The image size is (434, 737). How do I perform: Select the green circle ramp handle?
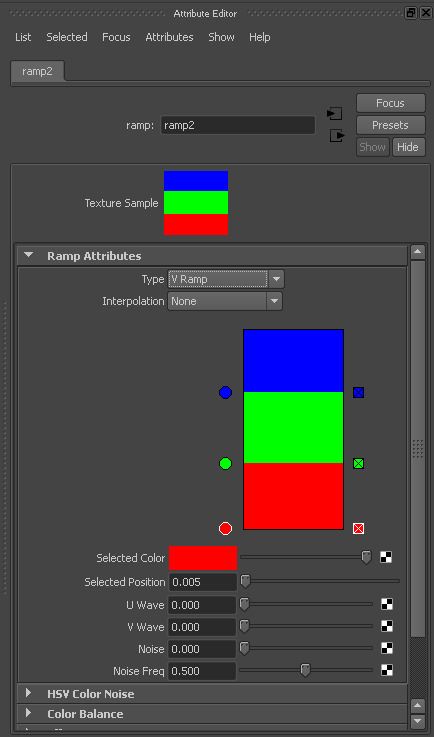point(225,464)
